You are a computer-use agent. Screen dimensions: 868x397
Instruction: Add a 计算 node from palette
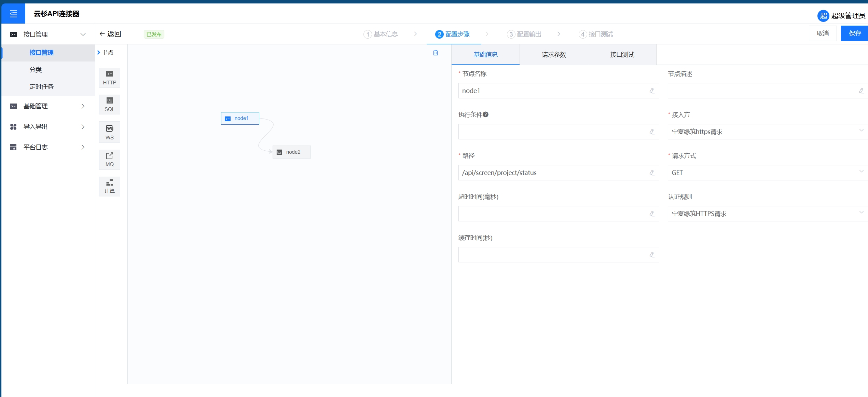(110, 187)
